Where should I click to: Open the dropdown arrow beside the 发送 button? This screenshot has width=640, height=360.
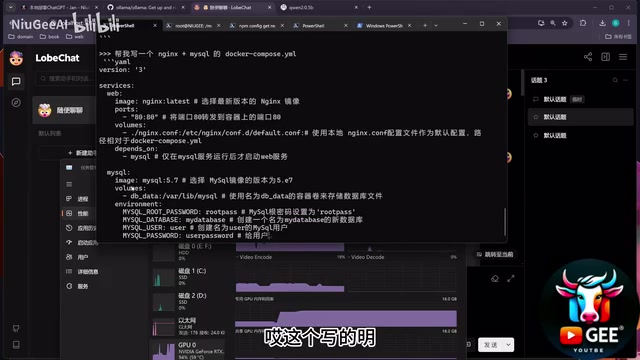point(508,345)
